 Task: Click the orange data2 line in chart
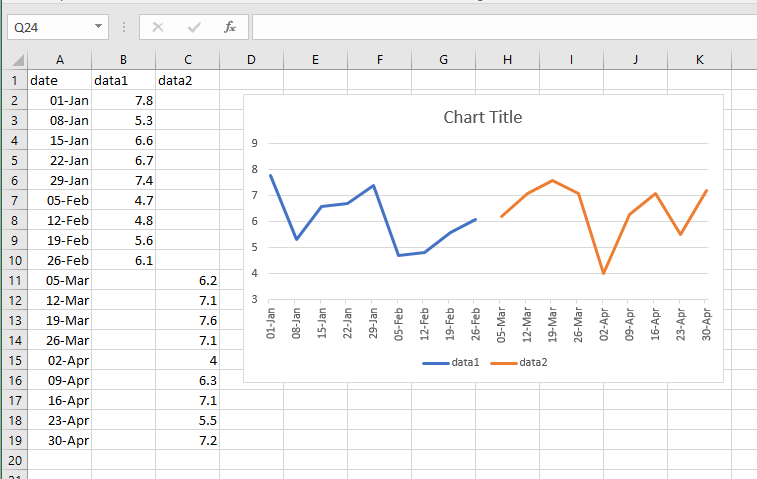tap(603, 272)
